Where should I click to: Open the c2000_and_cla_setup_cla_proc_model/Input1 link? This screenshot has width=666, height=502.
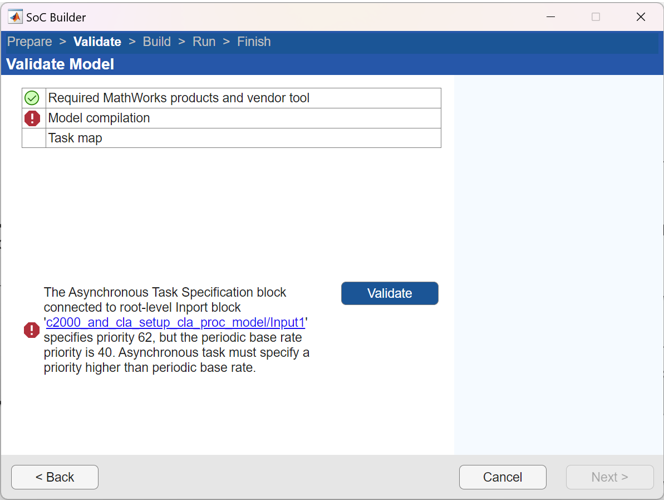coord(176,323)
